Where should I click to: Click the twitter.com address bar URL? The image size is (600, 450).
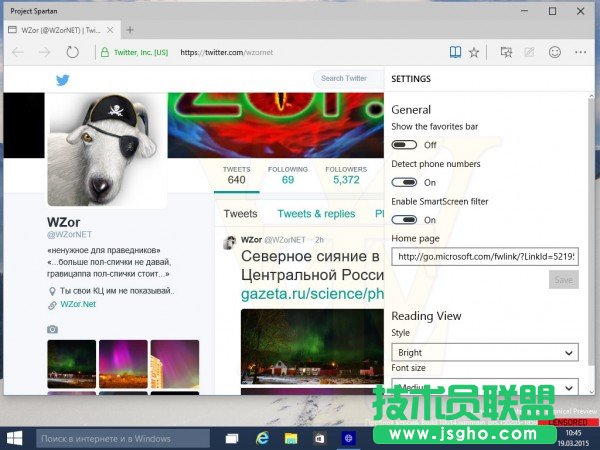(x=227, y=52)
